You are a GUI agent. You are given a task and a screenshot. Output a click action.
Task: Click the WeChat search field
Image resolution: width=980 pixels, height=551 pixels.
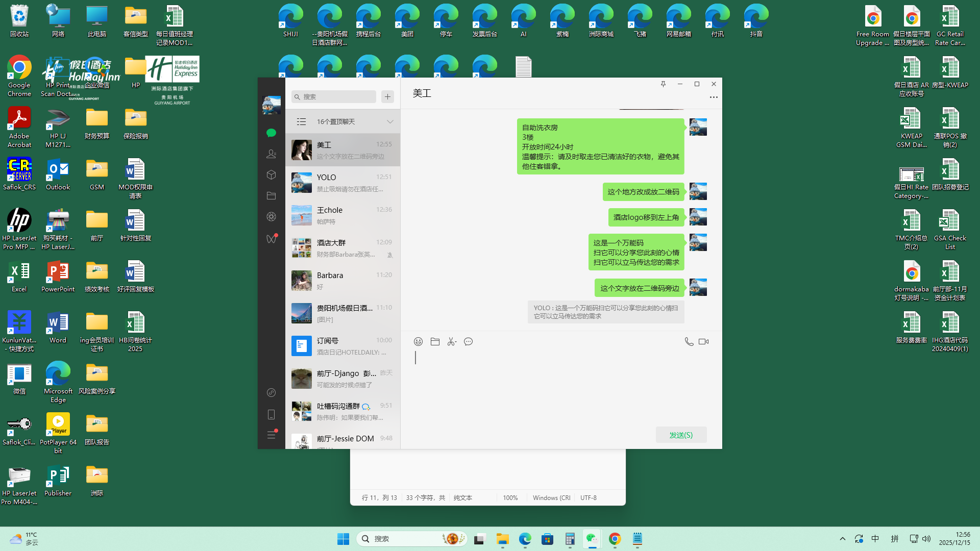tap(334, 97)
